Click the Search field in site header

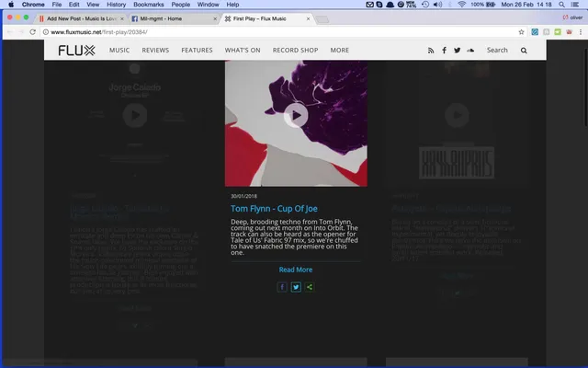(497, 51)
